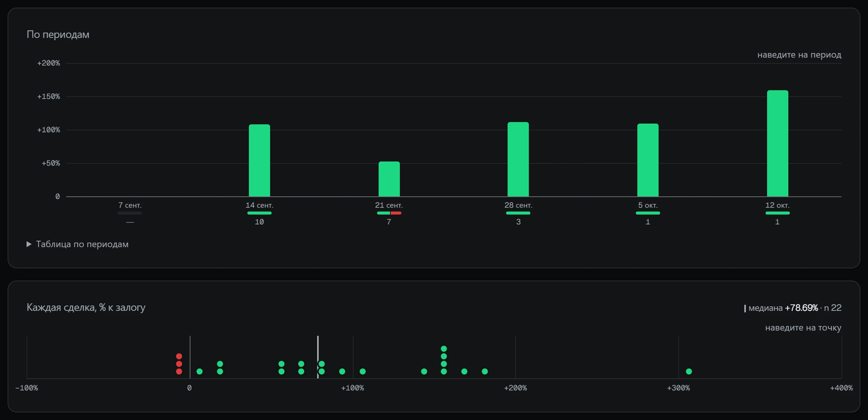Click the «+150%» y-axis label

tap(49, 97)
